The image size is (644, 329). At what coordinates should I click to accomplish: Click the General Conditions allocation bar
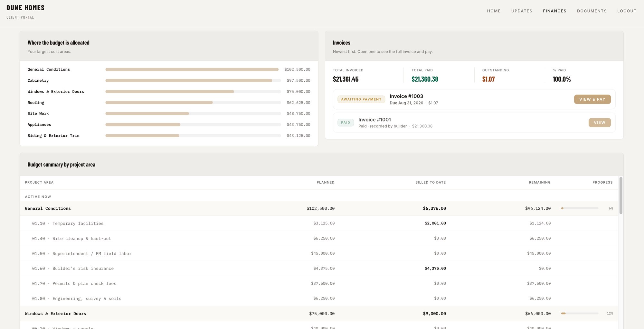(x=193, y=69)
